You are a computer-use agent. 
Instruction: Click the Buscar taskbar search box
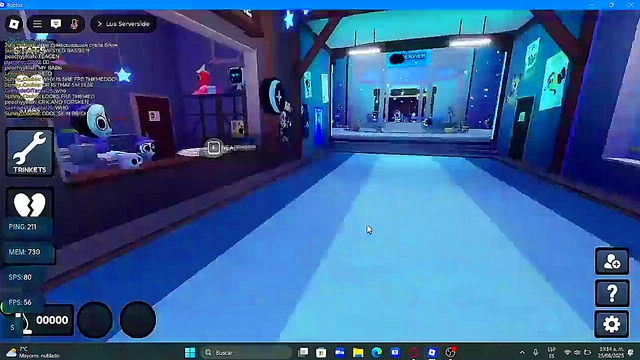click(246, 352)
